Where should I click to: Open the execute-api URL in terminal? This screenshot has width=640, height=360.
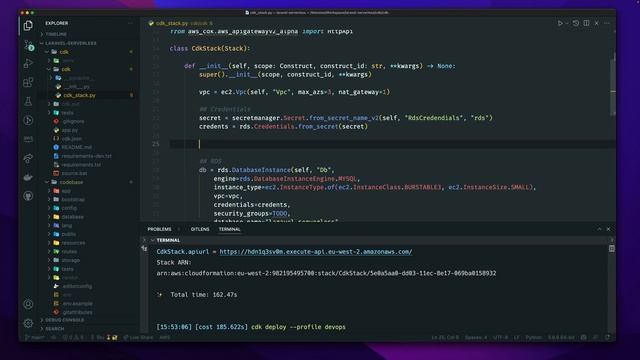pyautogui.click(x=316, y=252)
